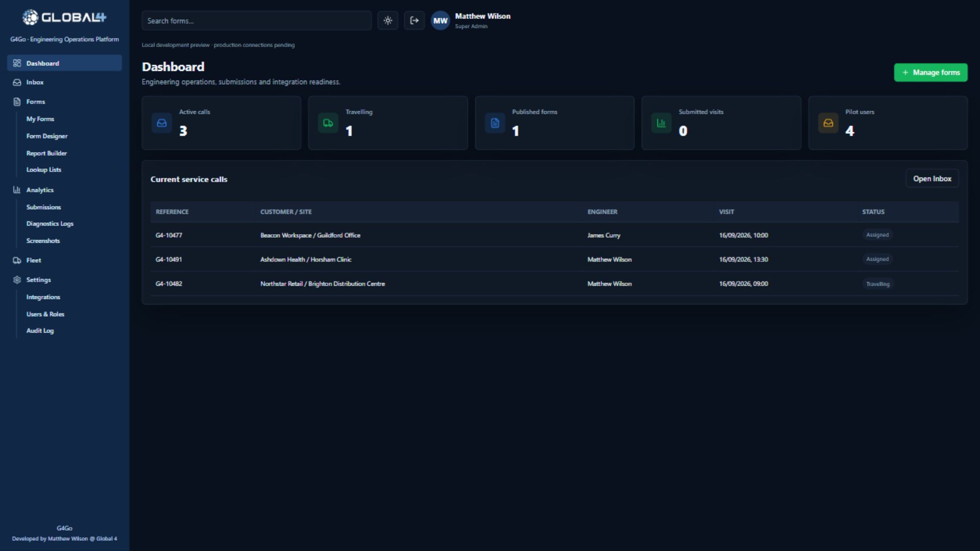Go to Screenshots page
The height and width of the screenshot is (551, 980).
click(x=43, y=241)
